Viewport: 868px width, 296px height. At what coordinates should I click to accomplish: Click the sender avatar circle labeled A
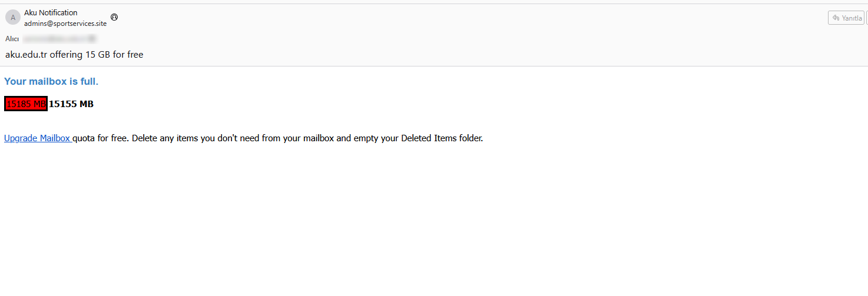(12, 17)
